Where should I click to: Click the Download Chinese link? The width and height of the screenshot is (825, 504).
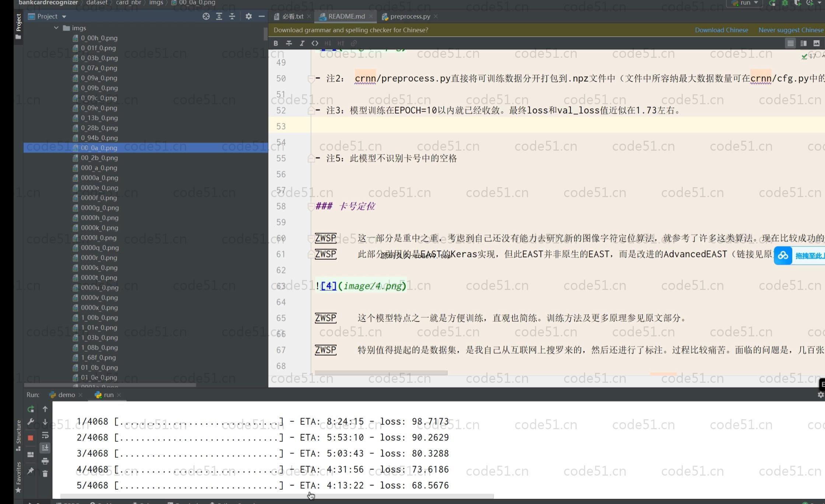[x=721, y=30]
